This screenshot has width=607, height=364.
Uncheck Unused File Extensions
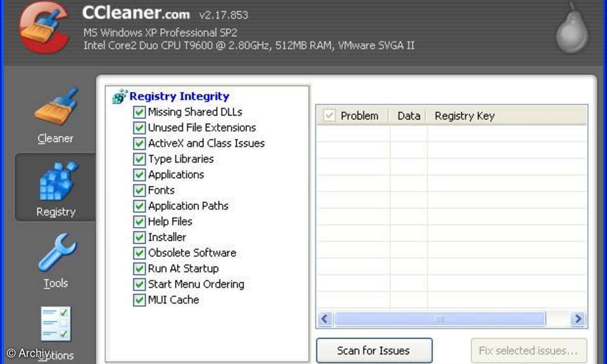(139, 127)
